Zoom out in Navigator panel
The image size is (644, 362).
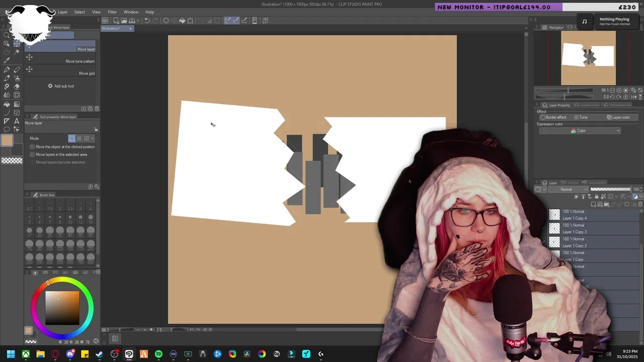(612, 90)
